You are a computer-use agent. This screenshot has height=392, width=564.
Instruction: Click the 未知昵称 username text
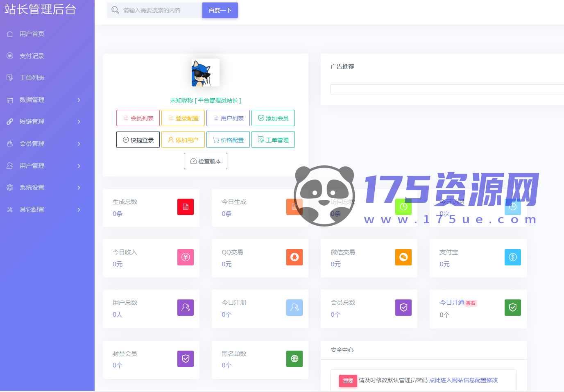coord(181,100)
